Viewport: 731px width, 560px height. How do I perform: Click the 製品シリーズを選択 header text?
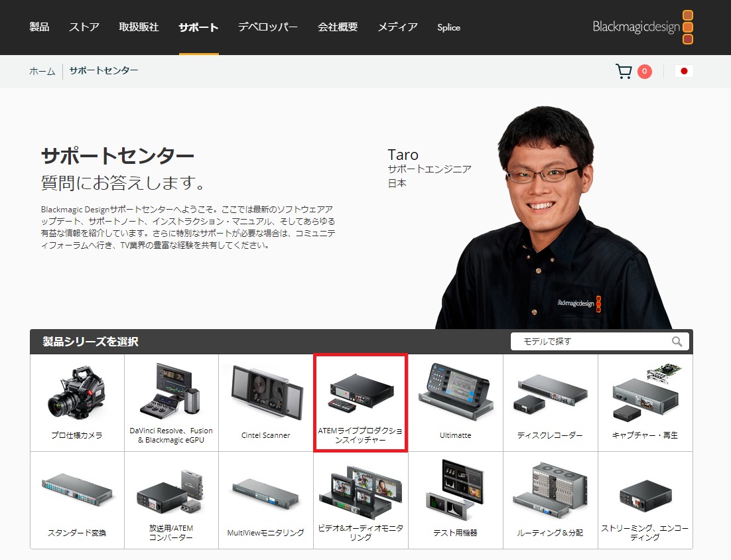(x=90, y=342)
